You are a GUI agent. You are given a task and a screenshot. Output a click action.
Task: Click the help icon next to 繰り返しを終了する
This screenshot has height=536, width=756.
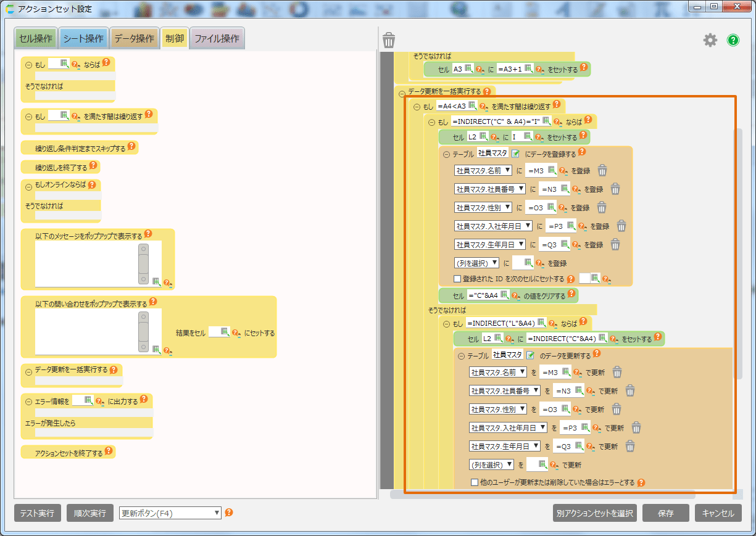point(93,165)
